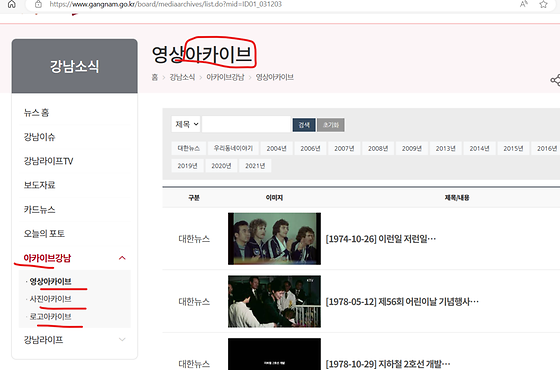Add page to favorites with star icon
This screenshot has width=560, height=370.
(x=543, y=4)
